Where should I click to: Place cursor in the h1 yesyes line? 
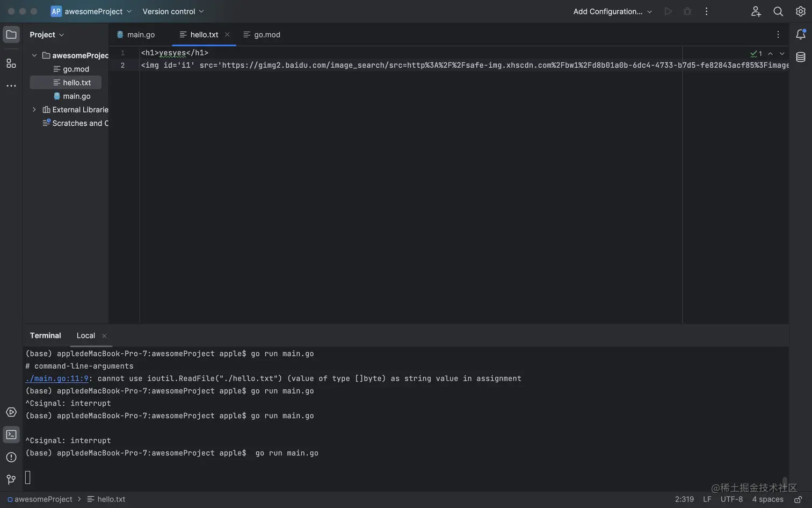[x=175, y=53]
